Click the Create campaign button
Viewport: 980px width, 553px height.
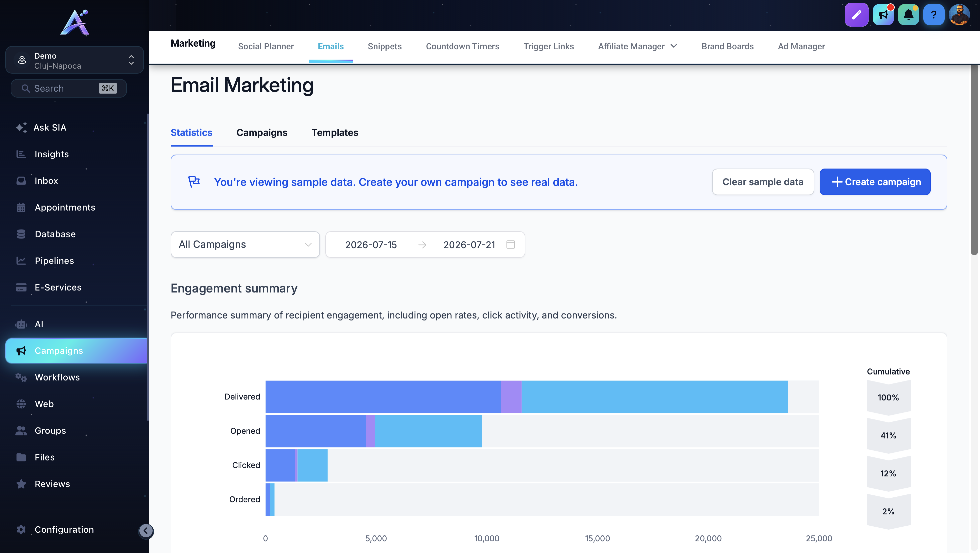[875, 182]
